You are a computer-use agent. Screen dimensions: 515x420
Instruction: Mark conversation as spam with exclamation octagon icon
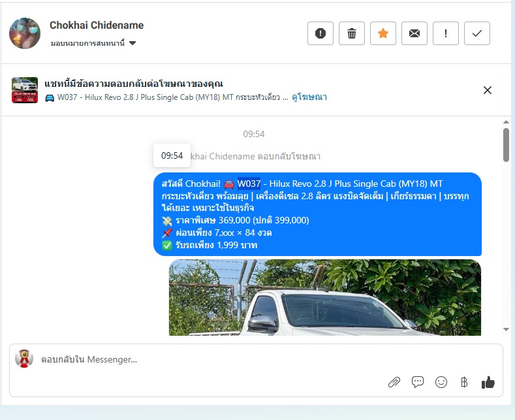[320, 33]
